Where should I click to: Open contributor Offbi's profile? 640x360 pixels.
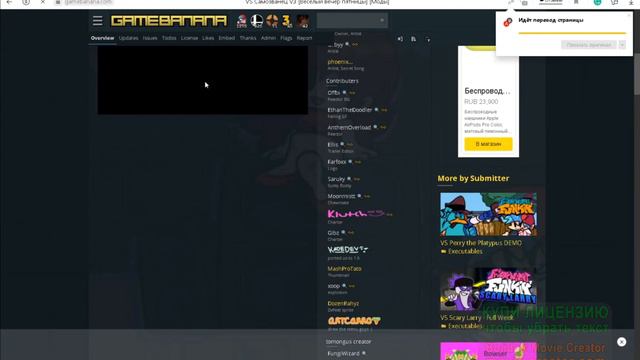[333, 93]
